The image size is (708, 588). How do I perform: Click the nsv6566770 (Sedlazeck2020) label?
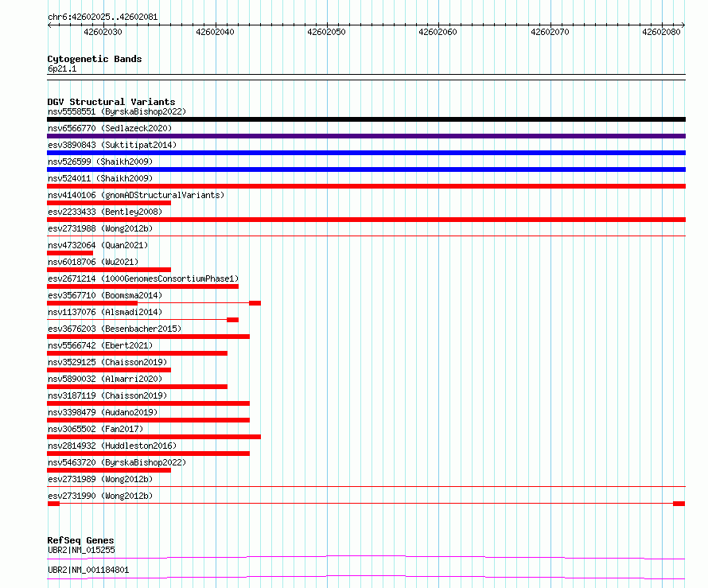[x=110, y=128]
